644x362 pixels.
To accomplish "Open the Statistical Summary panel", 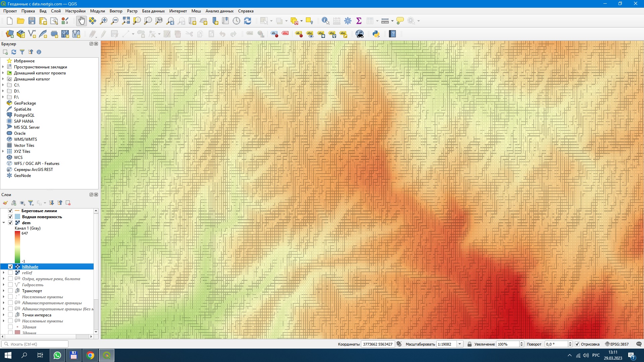I will [x=359, y=20].
